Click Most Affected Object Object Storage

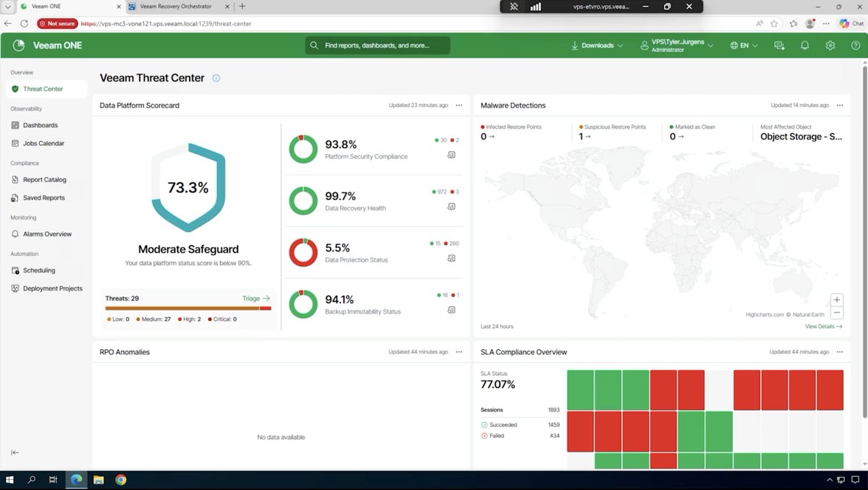801,137
